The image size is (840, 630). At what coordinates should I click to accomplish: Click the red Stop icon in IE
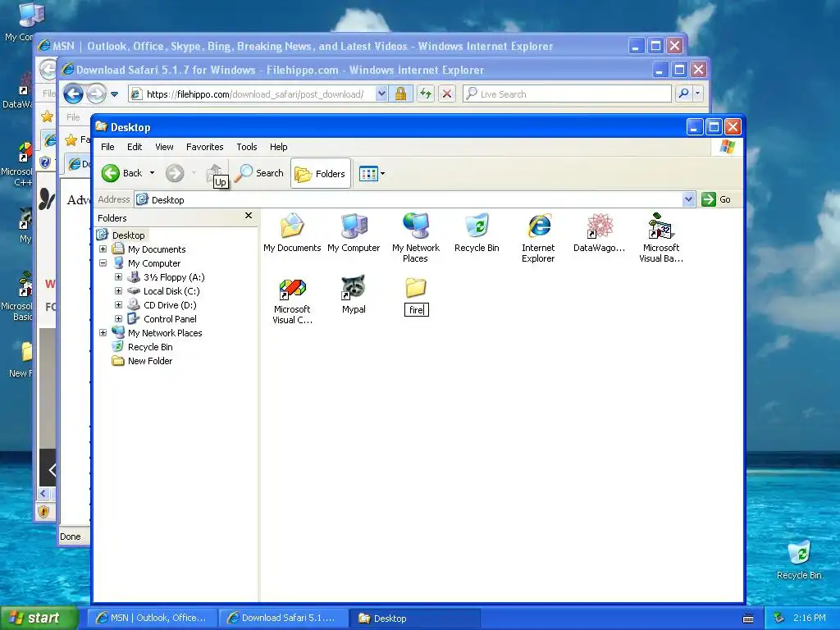[x=447, y=94]
